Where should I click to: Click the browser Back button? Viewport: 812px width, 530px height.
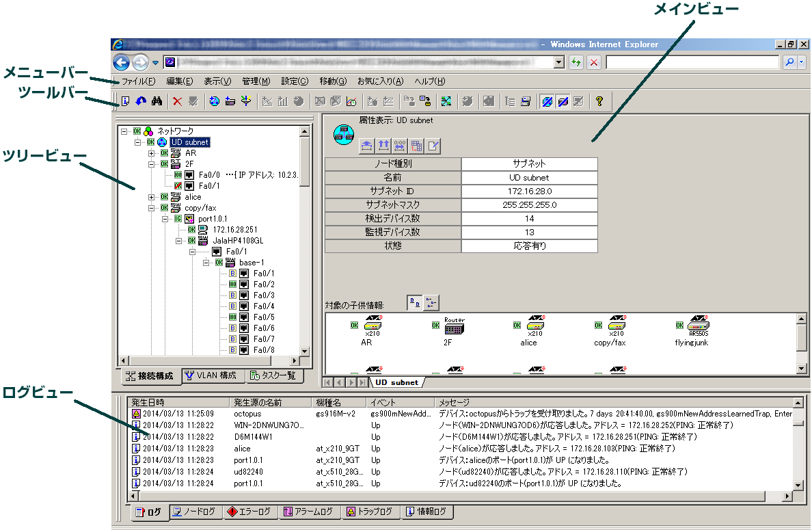[x=121, y=63]
